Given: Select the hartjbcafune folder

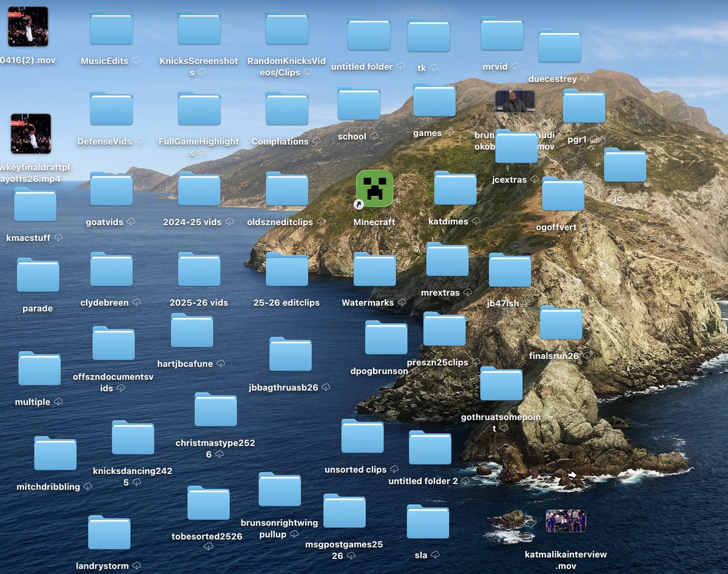Looking at the screenshot, I should (x=192, y=331).
